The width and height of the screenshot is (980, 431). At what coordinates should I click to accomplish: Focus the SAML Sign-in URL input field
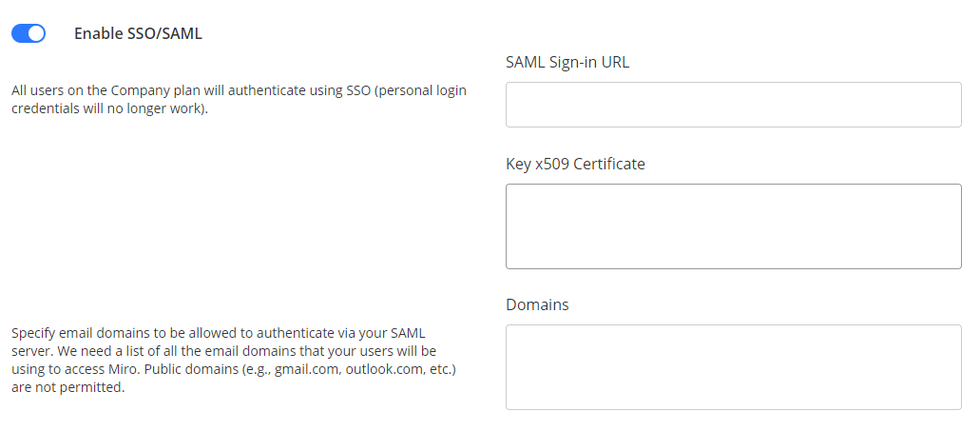(733, 105)
